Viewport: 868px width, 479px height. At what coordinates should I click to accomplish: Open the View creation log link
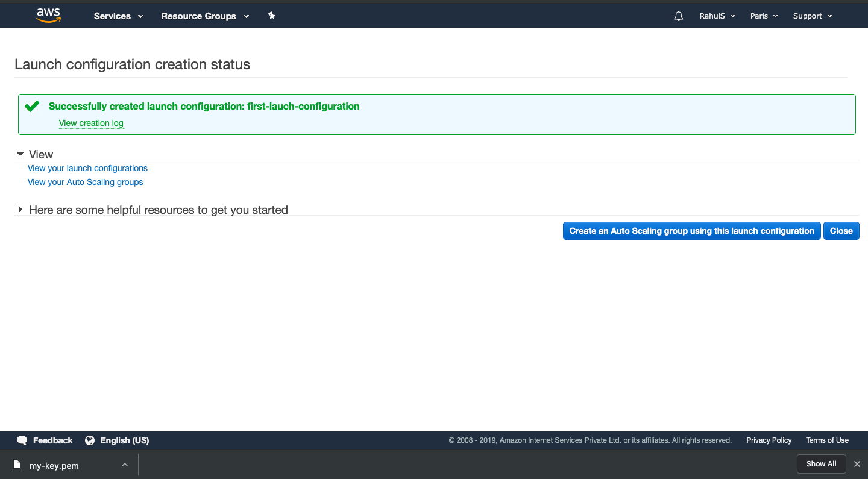[91, 123]
